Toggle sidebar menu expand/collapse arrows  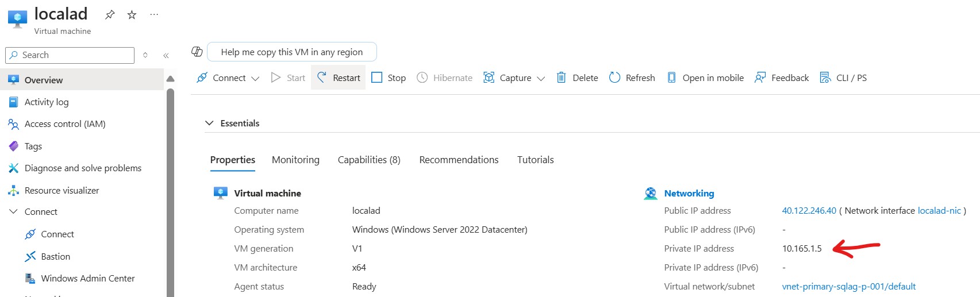click(x=145, y=55)
